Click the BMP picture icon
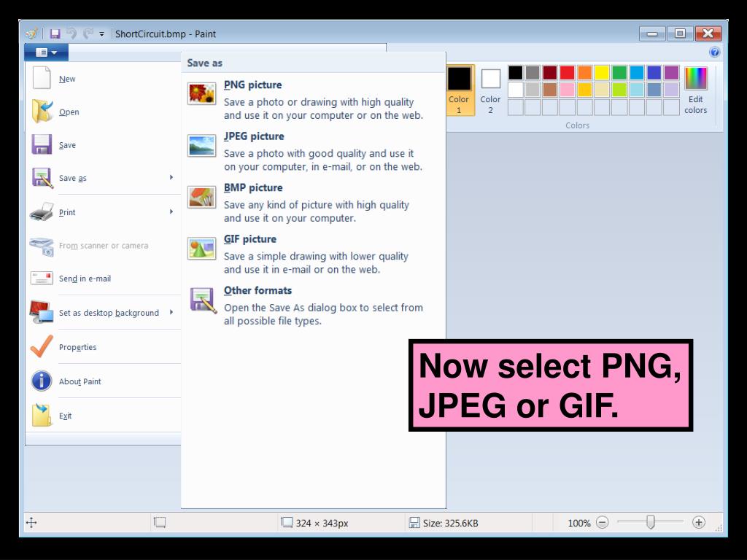747x560 pixels. click(202, 197)
